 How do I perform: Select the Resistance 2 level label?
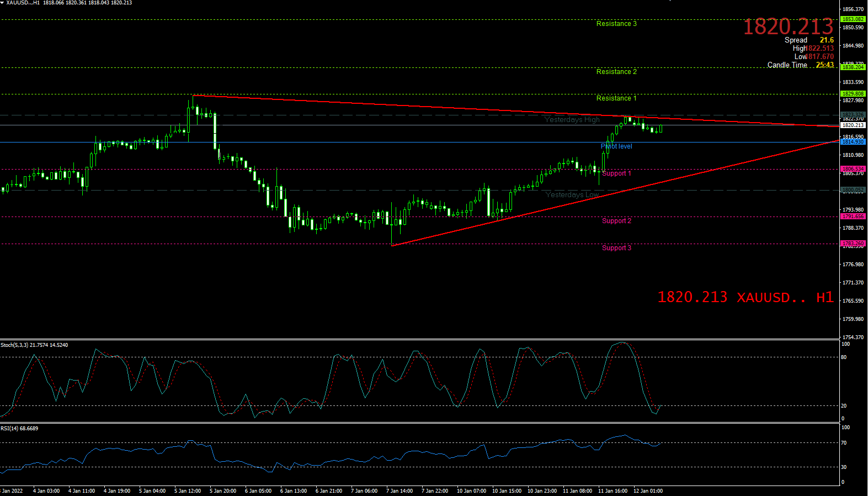[616, 72]
